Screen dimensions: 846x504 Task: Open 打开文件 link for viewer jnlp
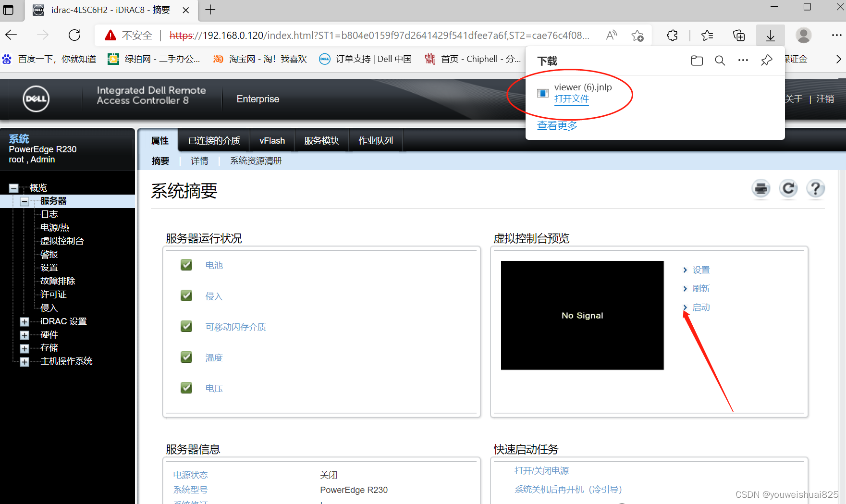(x=571, y=99)
